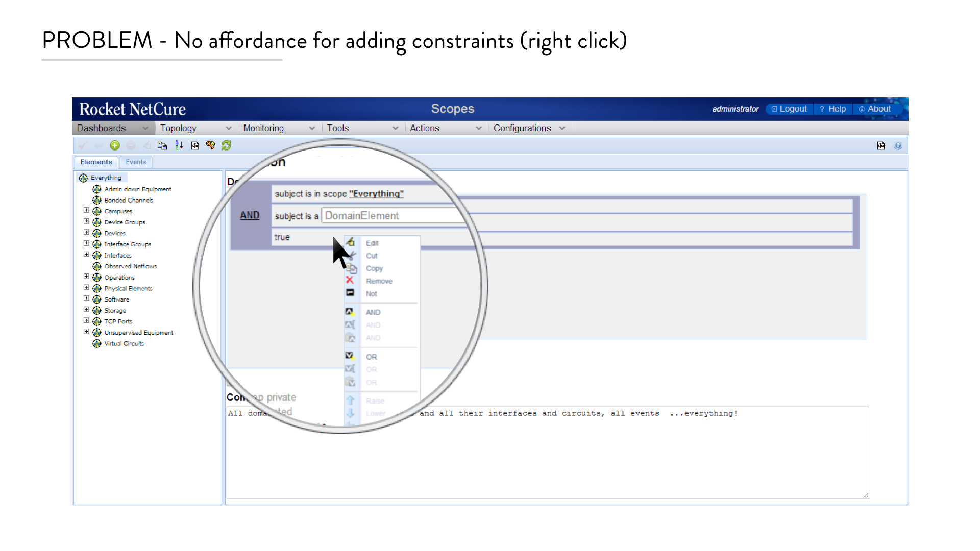Select Storage in the scope tree
980x551 pixels.
coord(115,311)
